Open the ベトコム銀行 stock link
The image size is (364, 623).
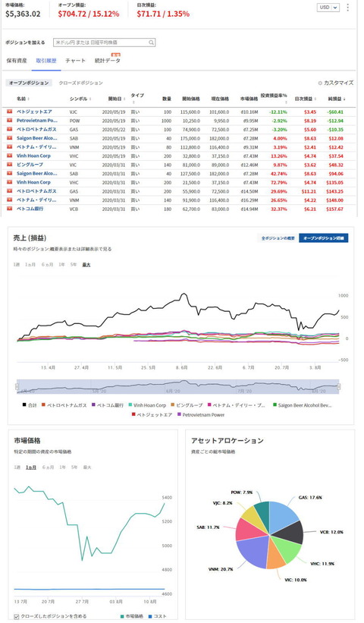pyautogui.click(x=30, y=209)
